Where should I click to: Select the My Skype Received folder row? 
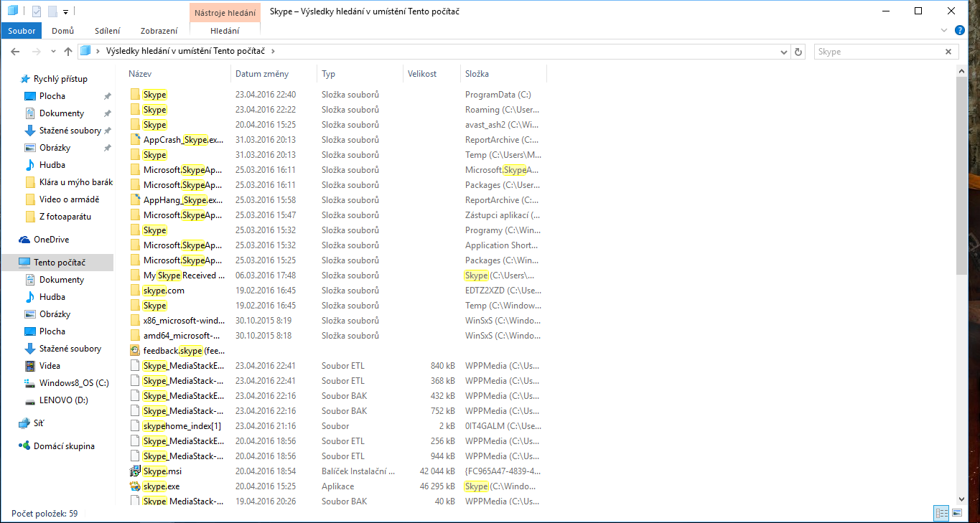335,275
